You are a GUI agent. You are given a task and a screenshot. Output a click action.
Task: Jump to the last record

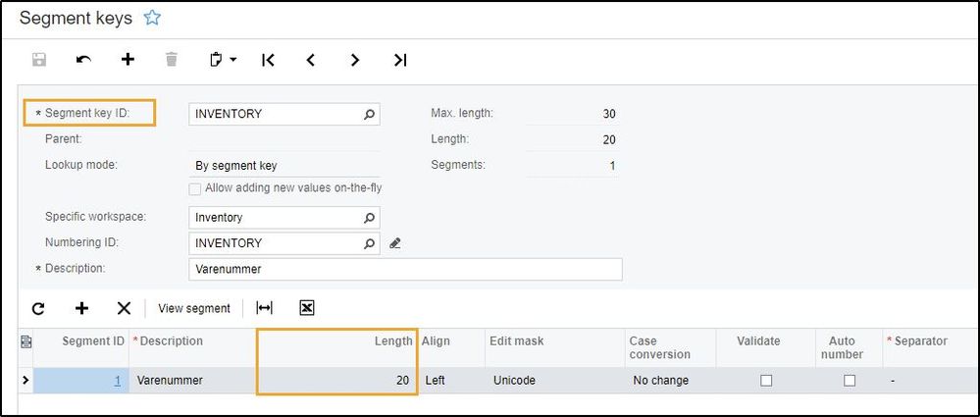(x=399, y=60)
